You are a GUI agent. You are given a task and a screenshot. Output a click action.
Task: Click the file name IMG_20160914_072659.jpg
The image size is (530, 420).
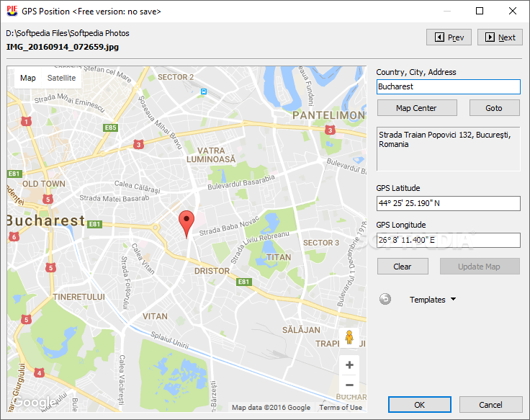pos(63,47)
